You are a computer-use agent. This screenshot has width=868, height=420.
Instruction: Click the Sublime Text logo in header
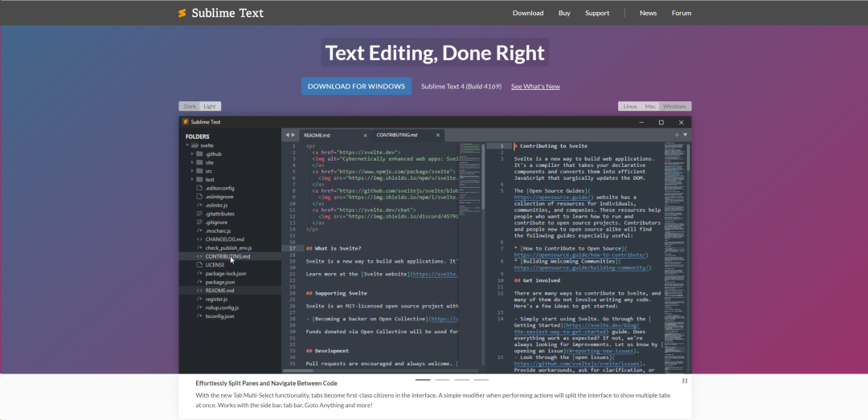point(221,13)
